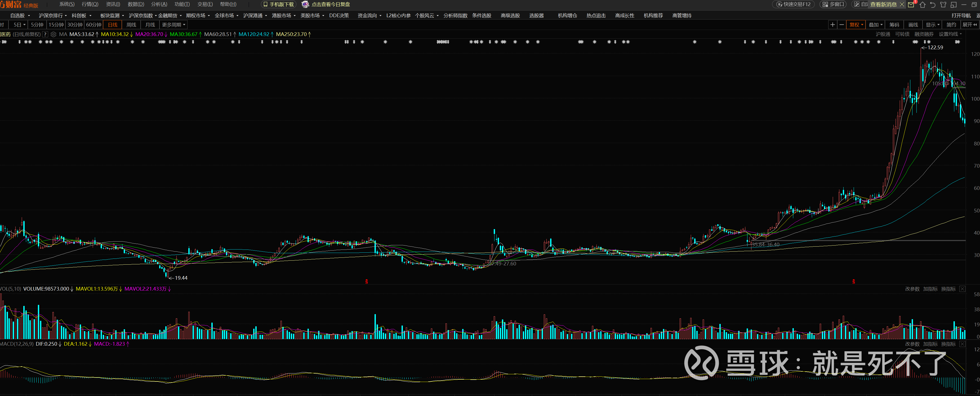Click the MA settings gear icon

(x=54, y=34)
